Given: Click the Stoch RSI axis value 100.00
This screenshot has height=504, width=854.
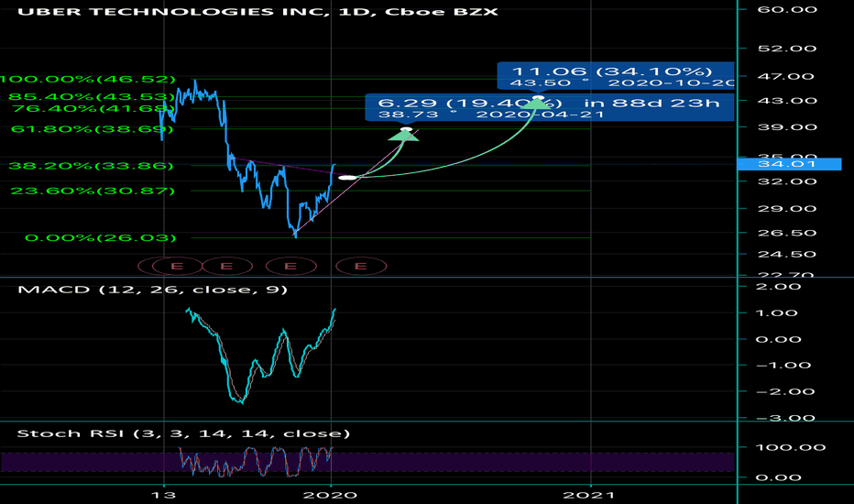Looking at the screenshot, I should (791, 447).
